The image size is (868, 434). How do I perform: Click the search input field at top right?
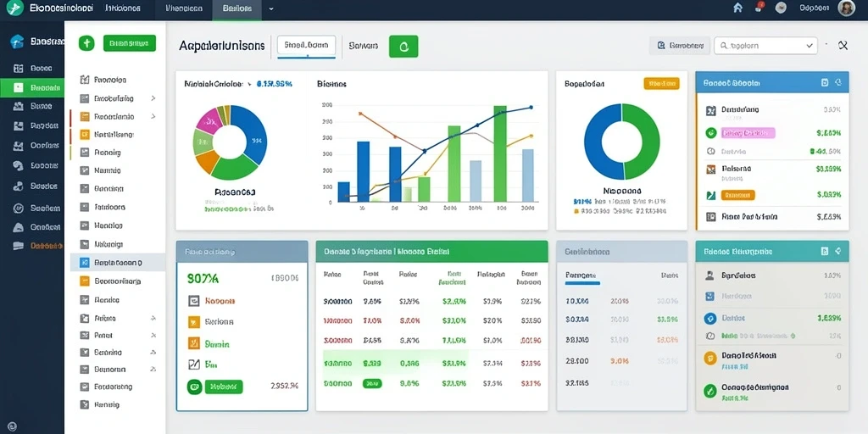coord(765,46)
